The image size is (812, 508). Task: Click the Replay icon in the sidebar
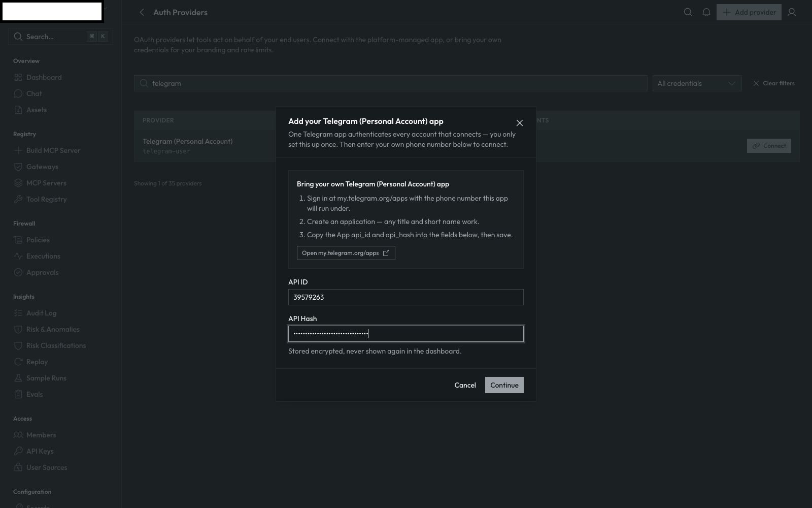(18, 362)
